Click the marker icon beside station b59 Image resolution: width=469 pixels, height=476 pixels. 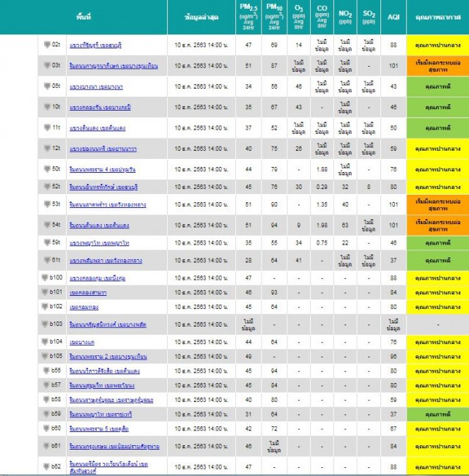pos(46,414)
